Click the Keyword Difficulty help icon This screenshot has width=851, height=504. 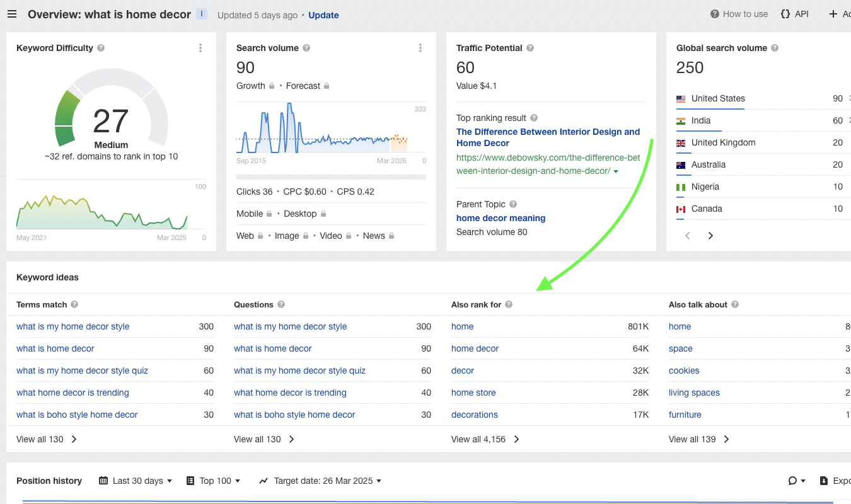click(x=101, y=48)
